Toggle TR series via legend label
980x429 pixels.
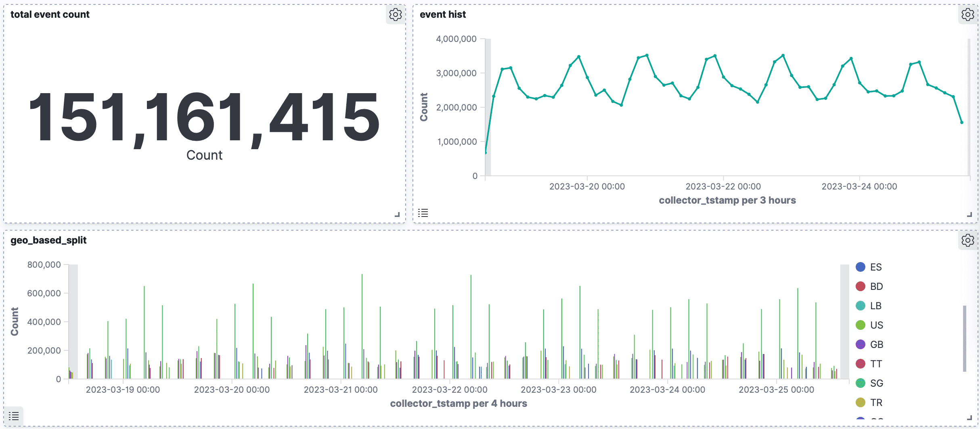876,403
